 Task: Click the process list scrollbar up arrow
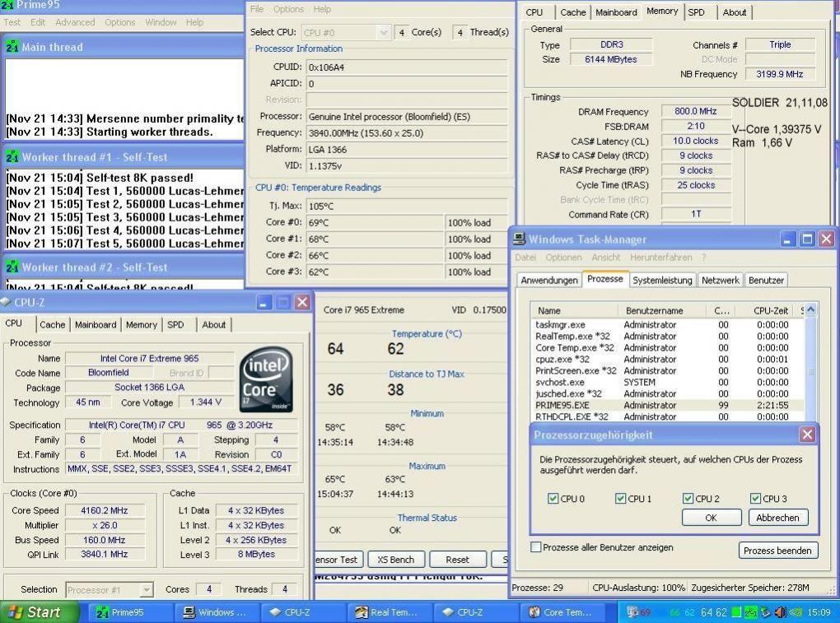pyautogui.click(x=810, y=309)
